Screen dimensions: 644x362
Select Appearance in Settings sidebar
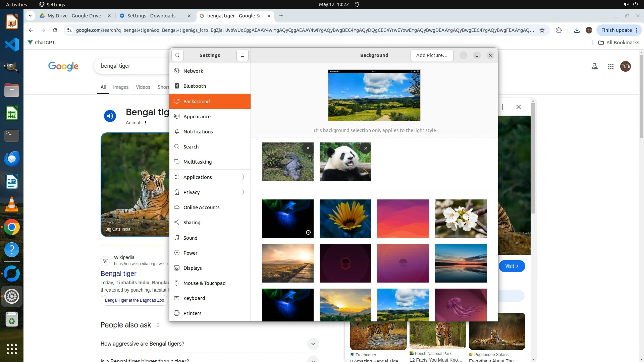tap(197, 117)
